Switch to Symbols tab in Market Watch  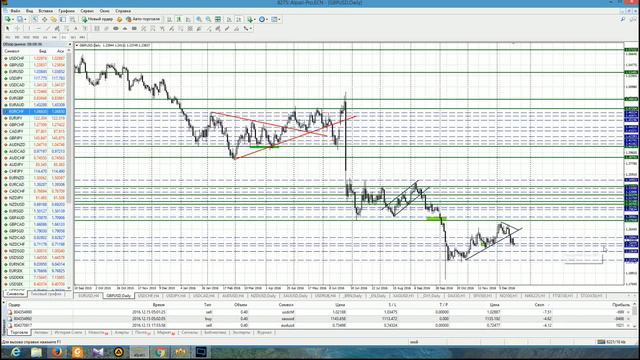pyautogui.click(x=15, y=294)
